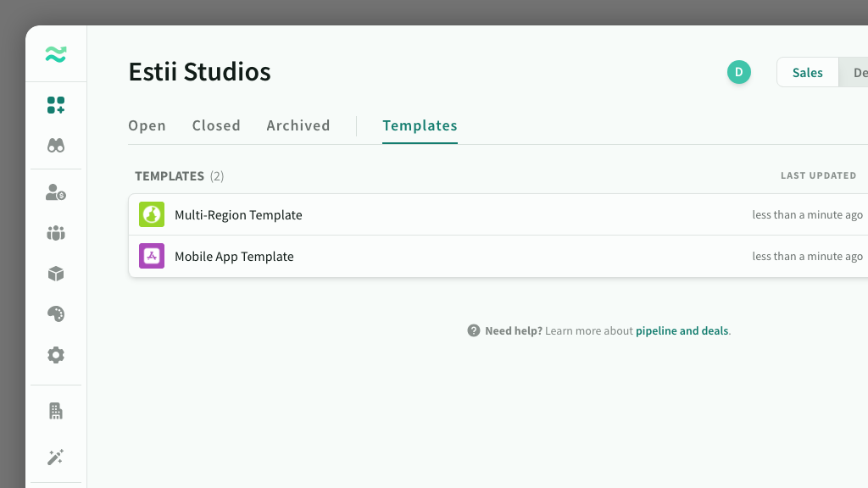868x488 pixels.
Task: Click the binoculars icon in sidebar
Action: 56,146
